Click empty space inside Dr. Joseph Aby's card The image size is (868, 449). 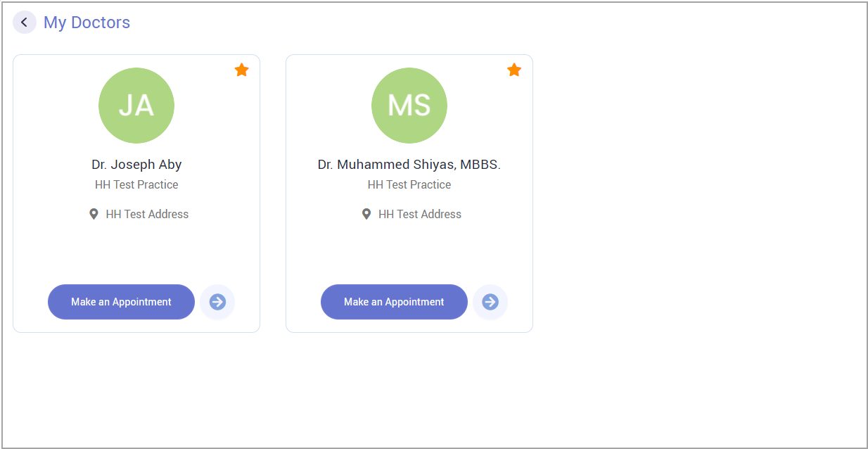point(136,250)
